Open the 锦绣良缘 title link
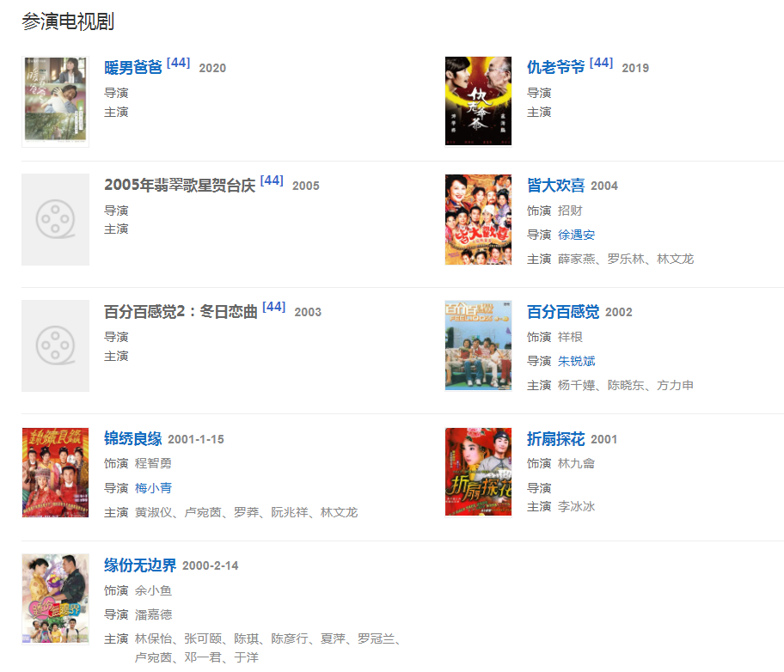Viewport: 784px width, 672px height. coord(133,438)
